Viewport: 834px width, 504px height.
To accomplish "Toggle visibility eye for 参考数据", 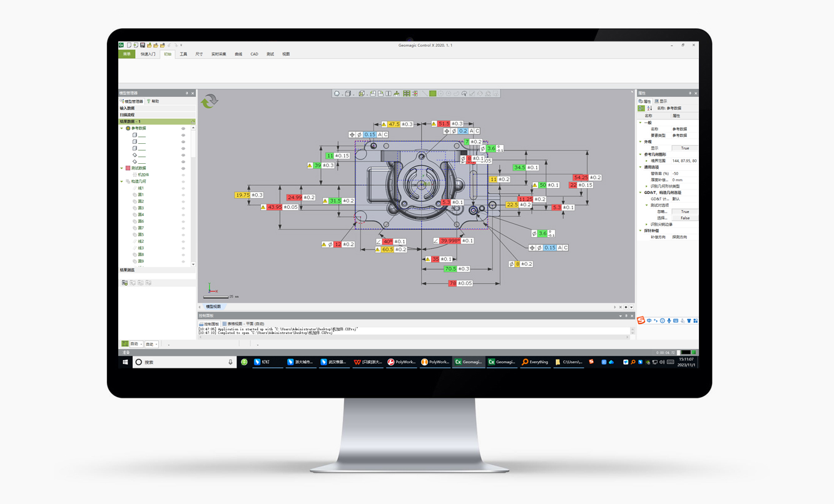I will tap(183, 128).
